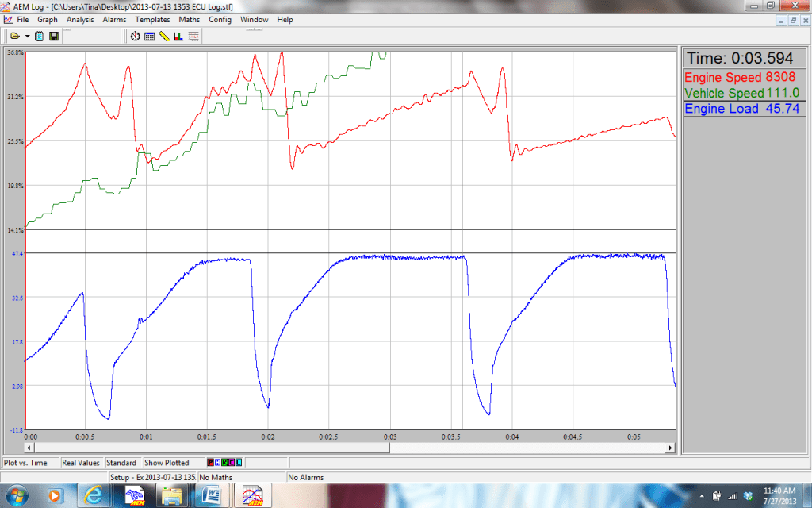Image resolution: width=812 pixels, height=508 pixels.
Task: Click the Time 0:03.594 display
Action: pyautogui.click(x=744, y=58)
